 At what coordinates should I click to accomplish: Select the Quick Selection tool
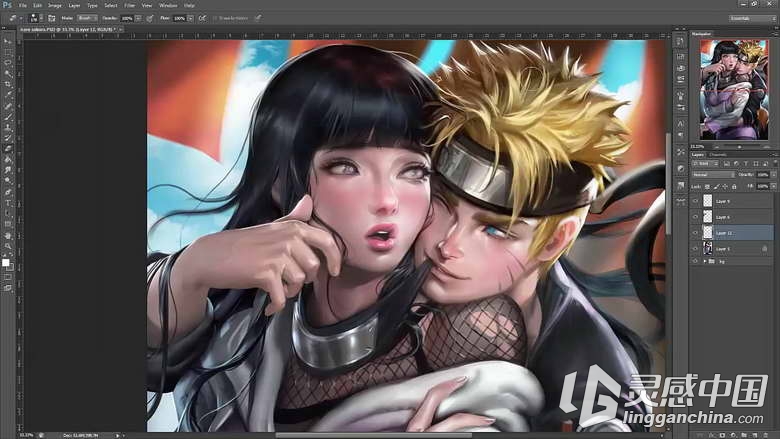click(7, 74)
